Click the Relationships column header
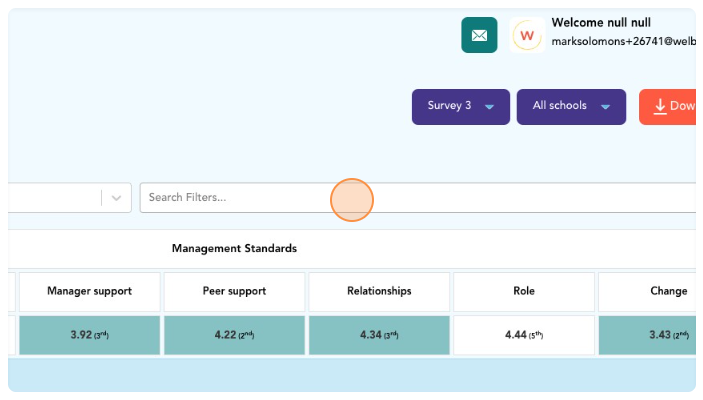 tap(379, 292)
